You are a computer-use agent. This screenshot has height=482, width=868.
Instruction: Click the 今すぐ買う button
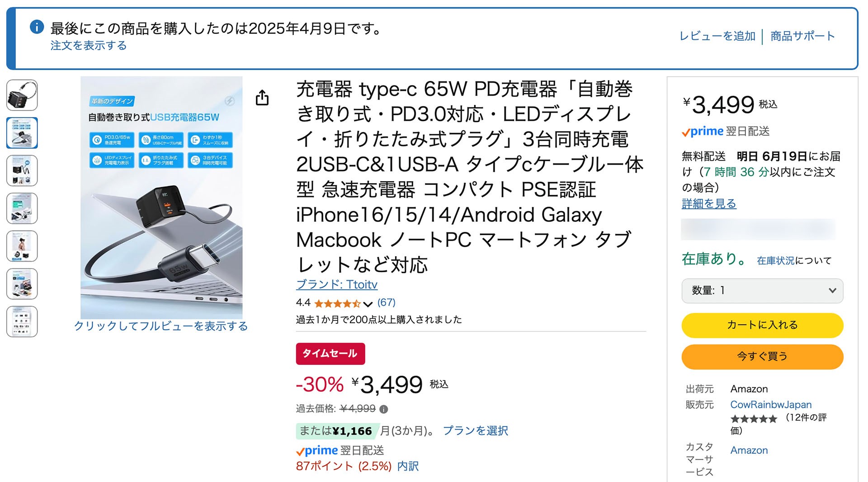tap(762, 357)
